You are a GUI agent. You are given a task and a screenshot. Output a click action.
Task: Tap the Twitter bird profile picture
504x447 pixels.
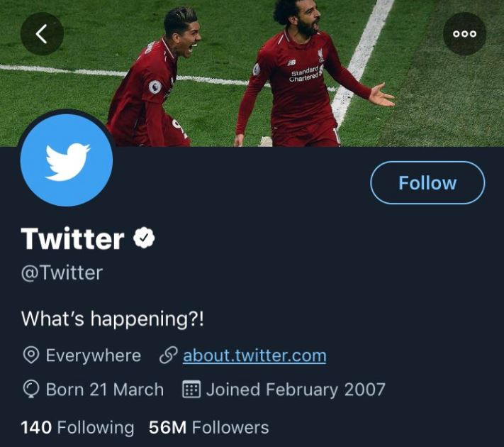67,160
